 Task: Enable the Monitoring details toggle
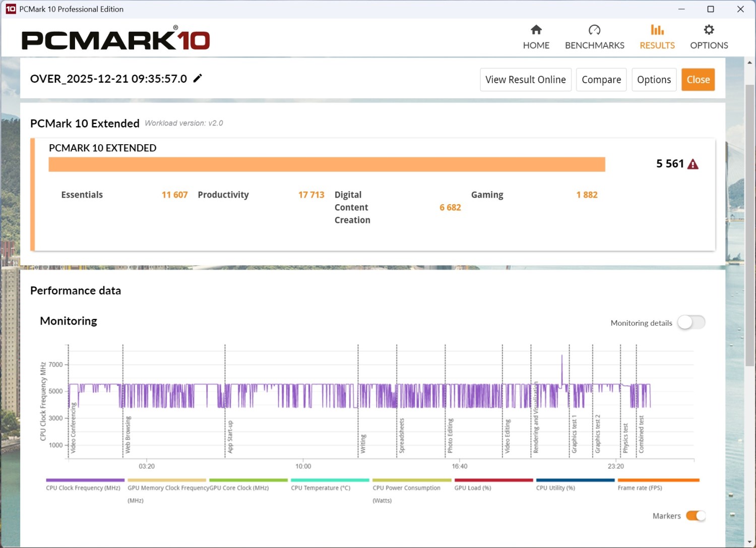coord(691,323)
